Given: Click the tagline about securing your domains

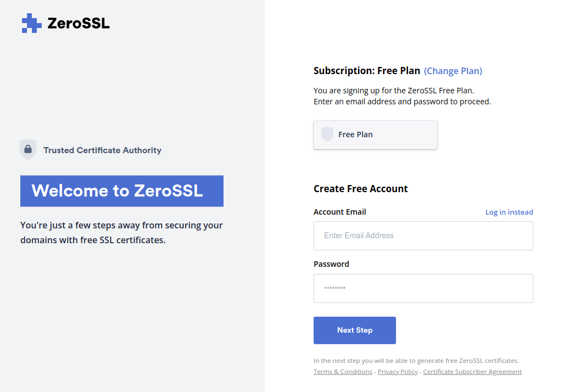Looking at the screenshot, I should pos(121,232).
